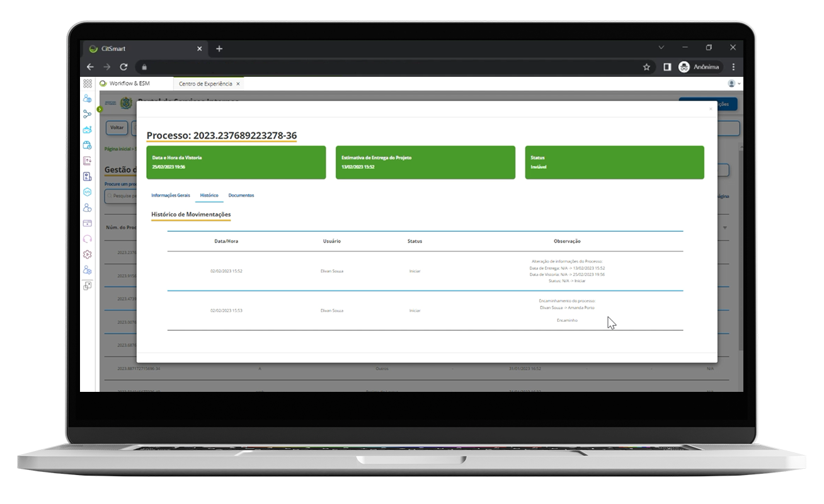Click the workflow share-nodes sidebar icon
824x504 pixels.
coord(88,114)
